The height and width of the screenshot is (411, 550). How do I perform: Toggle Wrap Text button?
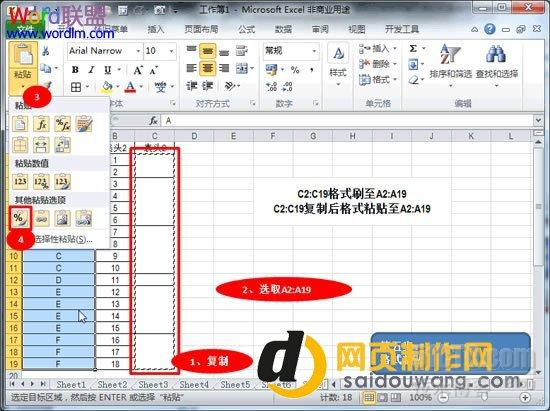pos(242,51)
